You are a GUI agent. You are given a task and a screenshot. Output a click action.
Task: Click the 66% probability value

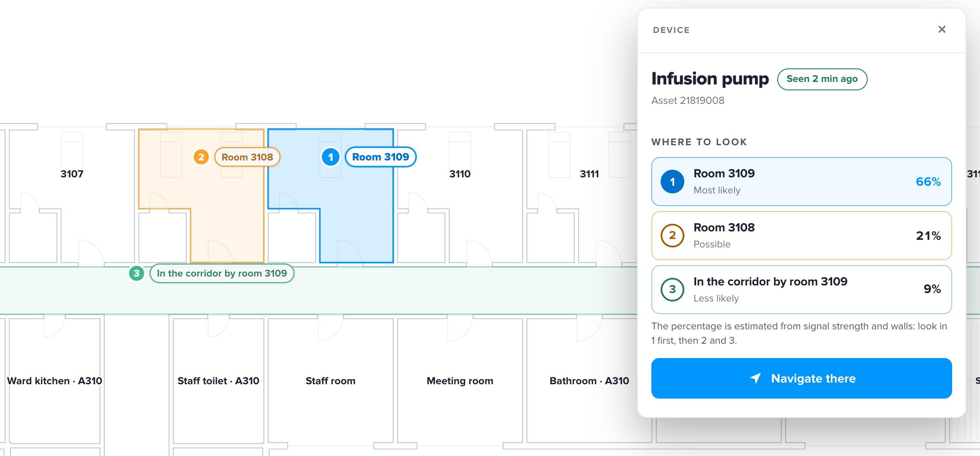928,182
